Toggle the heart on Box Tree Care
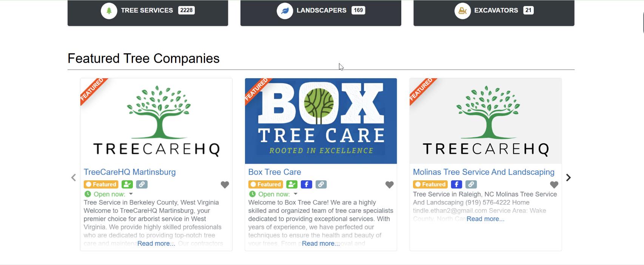 pos(389,185)
